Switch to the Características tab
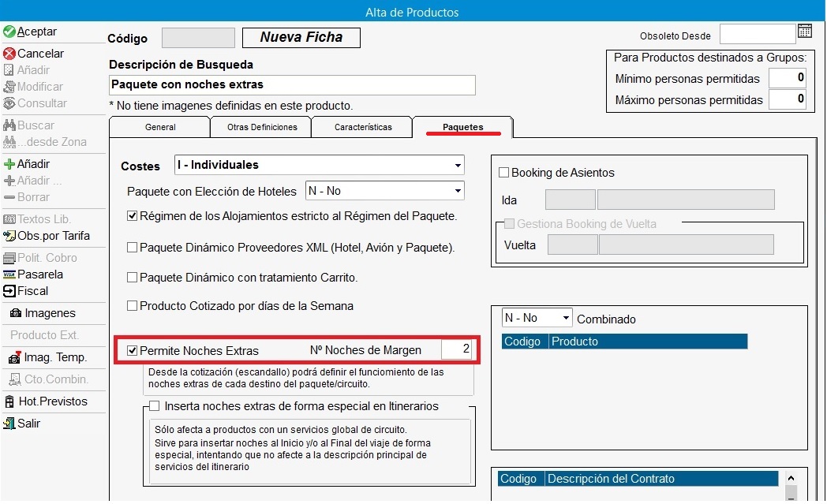The image size is (827, 504). point(363,127)
